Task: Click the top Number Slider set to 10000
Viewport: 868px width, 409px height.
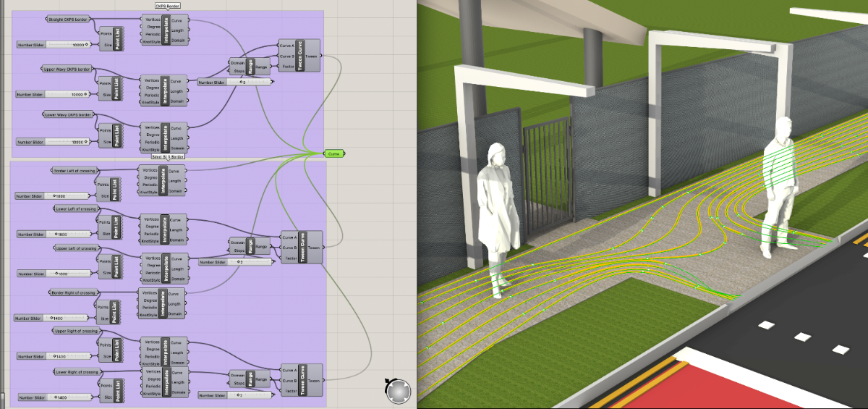Action: [52, 45]
